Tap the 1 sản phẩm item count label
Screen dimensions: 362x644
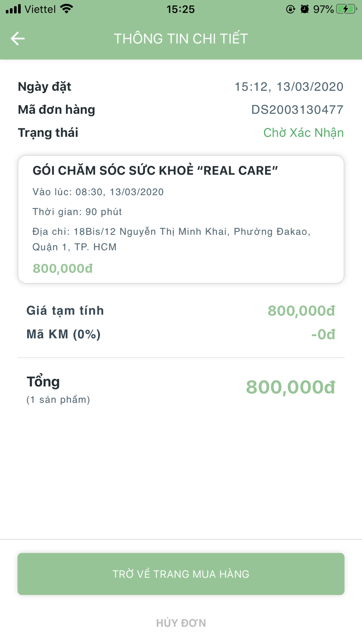pyautogui.click(x=58, y=400)
